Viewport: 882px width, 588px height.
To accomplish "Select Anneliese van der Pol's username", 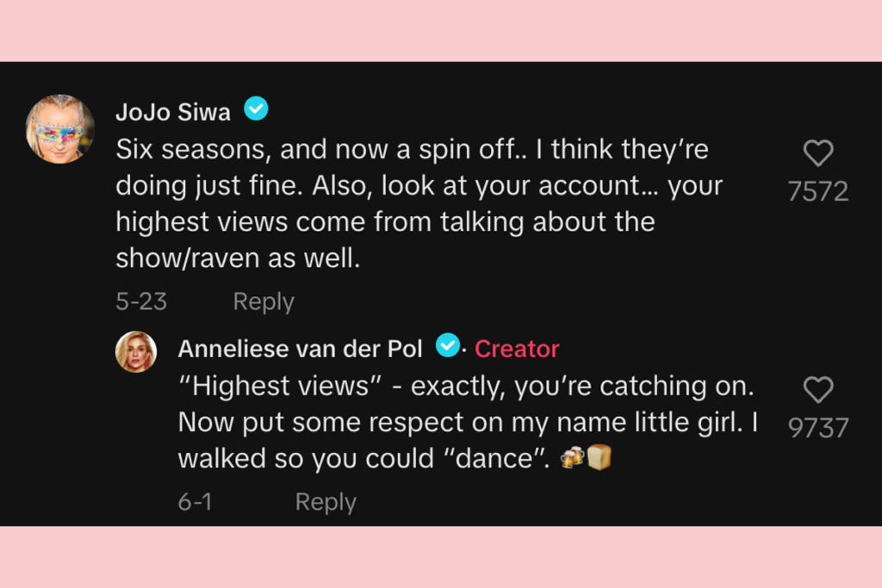I will click(x=299, y=348).
